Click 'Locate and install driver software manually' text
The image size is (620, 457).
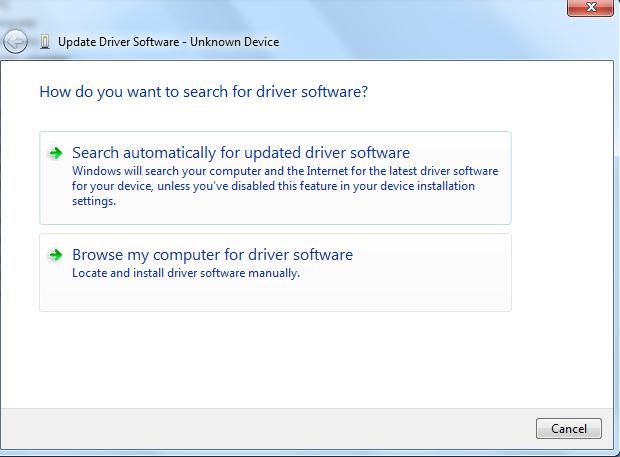pyautogui.click(x=186, y=273)
